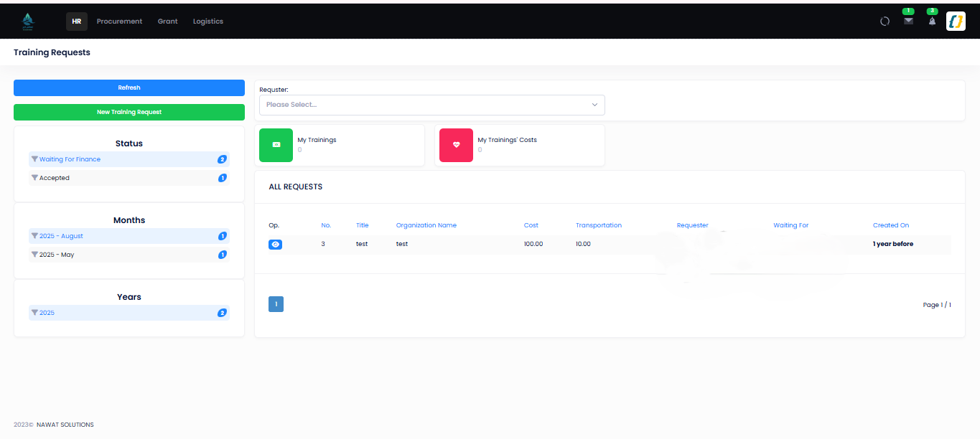Click the Op. column header
This screenshot has height=439, width=980.
pos(274,225)
